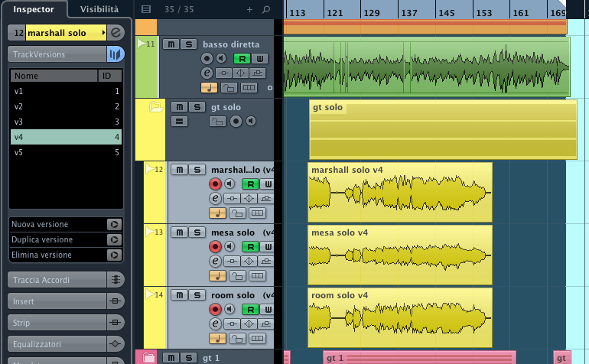The width and height of the screenshot is (589, 364).
Task: Select track version v5
Action: point(66,152)
